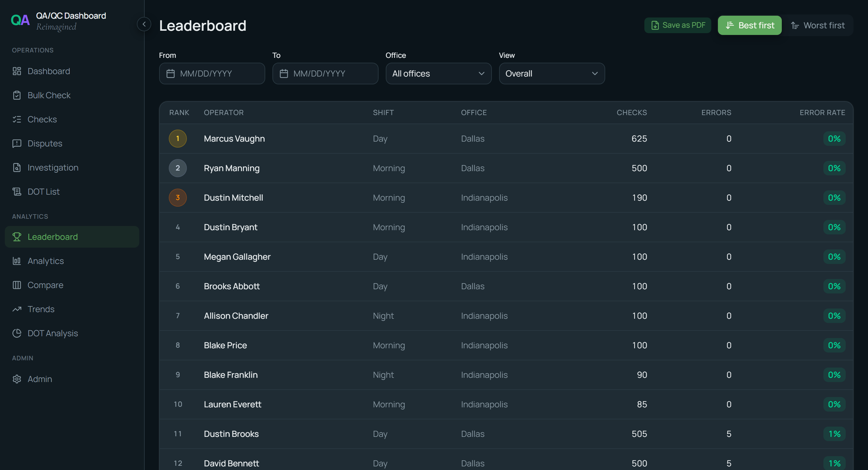This screenshot has width=868, height=470.
Task: Click the ERROR RATE column header
Action: point(822,113)
